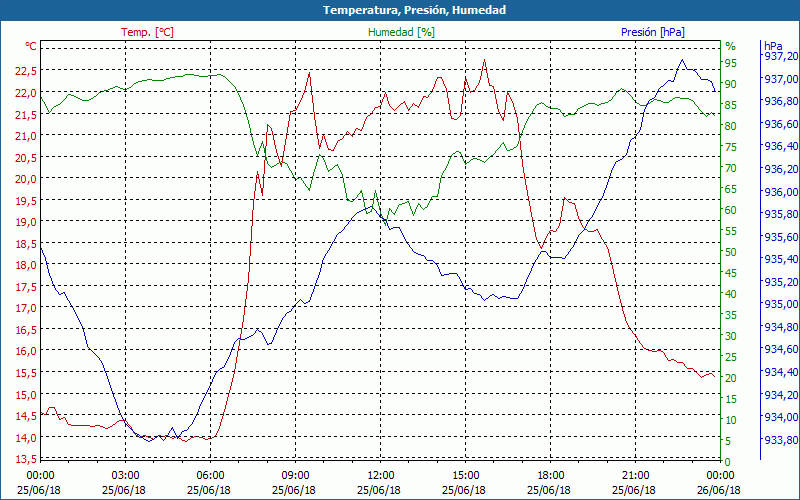Select the 85 tick on humidity axis
The width and height of the screenshot is (800, 500).
point(731,105)
